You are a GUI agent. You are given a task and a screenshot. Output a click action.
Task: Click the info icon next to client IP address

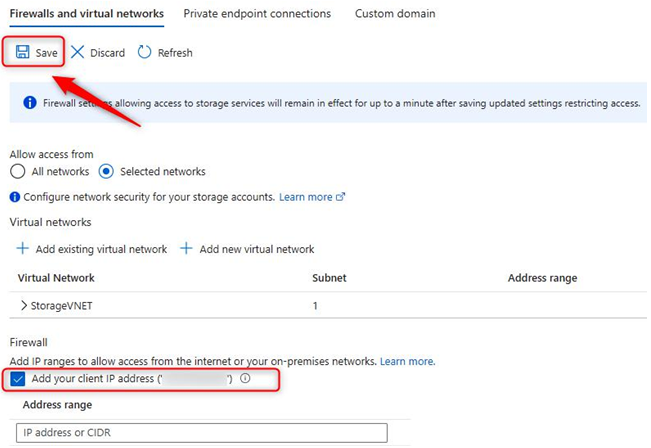245,378
